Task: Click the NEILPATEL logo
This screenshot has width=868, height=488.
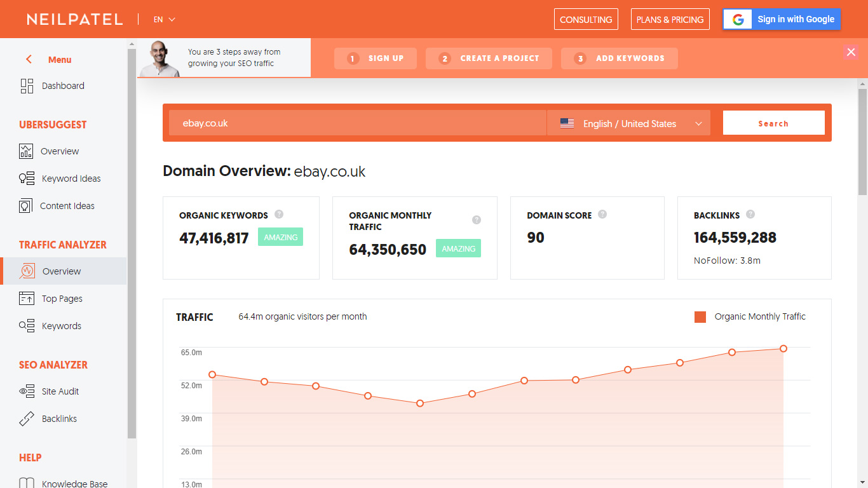Action: (x=74, y=20)
